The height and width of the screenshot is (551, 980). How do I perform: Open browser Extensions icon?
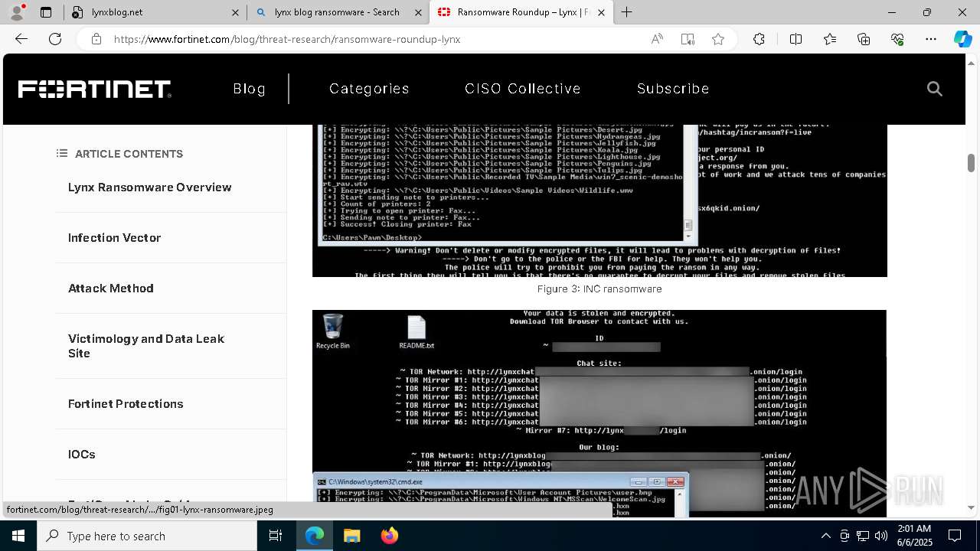pyautogui.click(x=759, y=39)
